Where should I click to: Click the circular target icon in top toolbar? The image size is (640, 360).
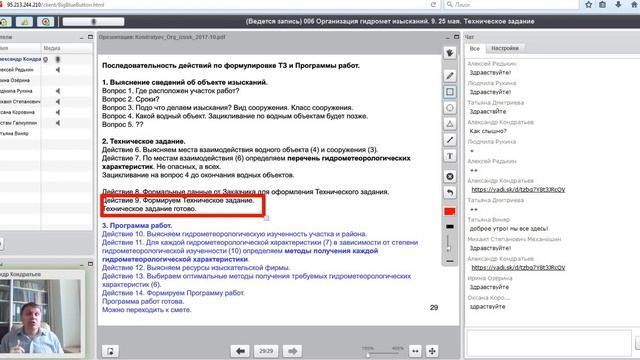[46, 22]
